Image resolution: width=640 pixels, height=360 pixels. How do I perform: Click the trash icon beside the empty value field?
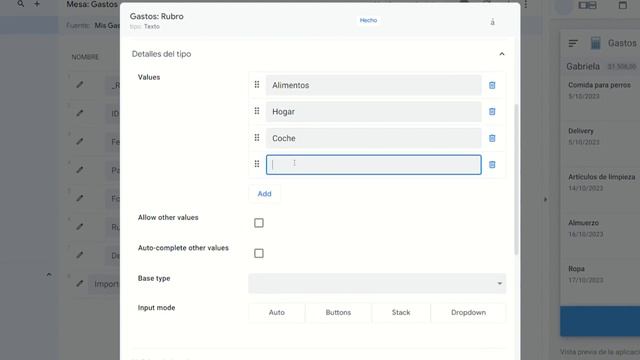coord(492,164)
